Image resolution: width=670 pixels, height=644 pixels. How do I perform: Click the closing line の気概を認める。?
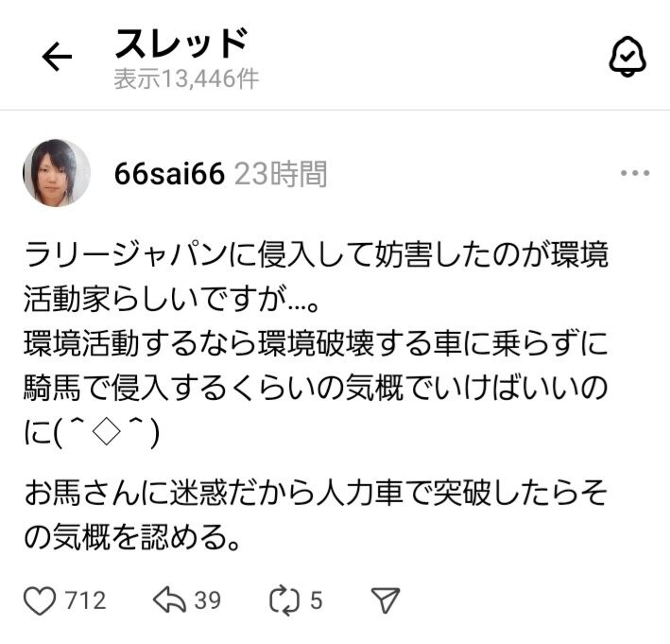coord(131,537)
